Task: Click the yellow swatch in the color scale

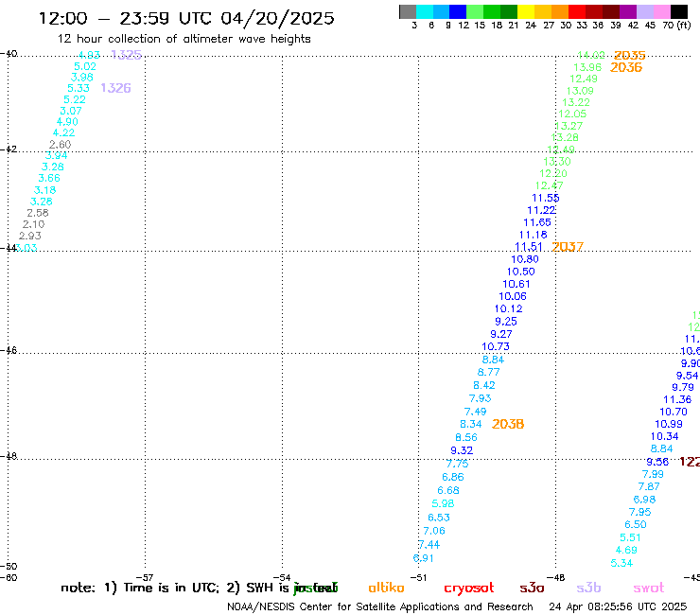Action: pyautogui.click(x=525, y=11)
